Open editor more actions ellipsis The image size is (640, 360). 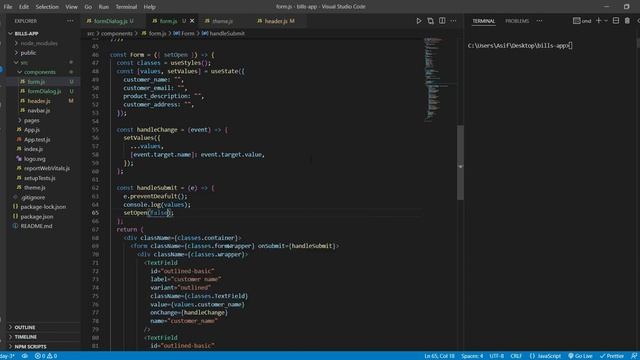point(453,21)
